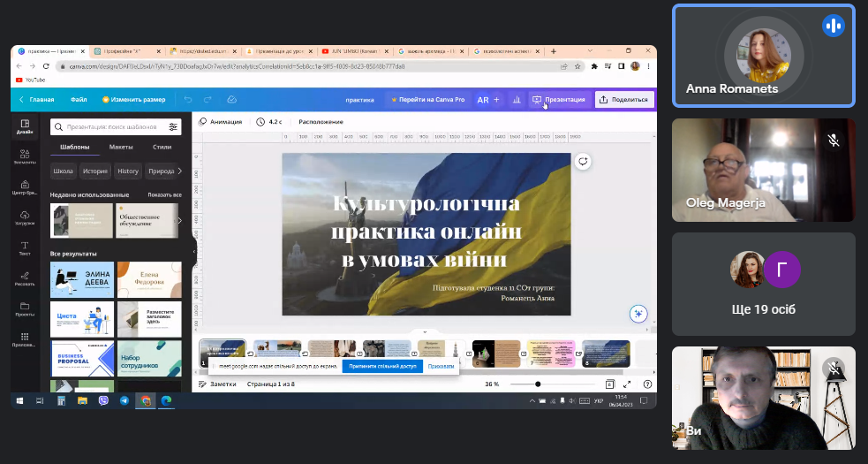Open the Canva magic assistant sparkle button
The width and height of the screenshot is (868, 464).
[638, 314]
